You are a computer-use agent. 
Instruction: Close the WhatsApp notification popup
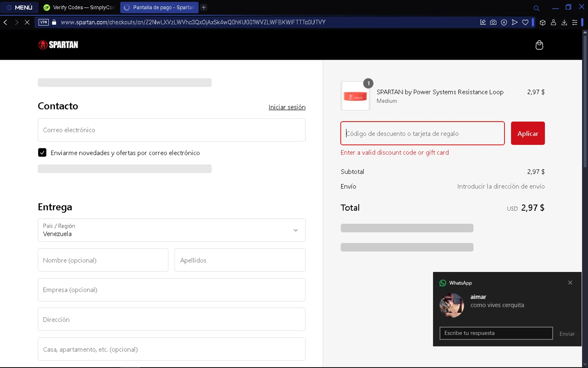pos(570,283)
